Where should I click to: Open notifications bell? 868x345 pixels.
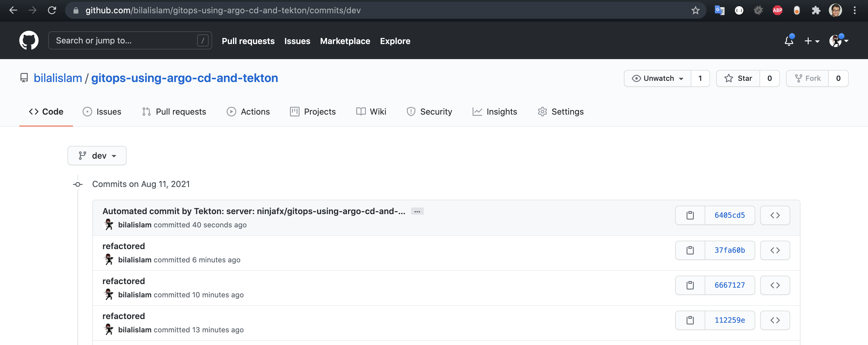point(789,41)
